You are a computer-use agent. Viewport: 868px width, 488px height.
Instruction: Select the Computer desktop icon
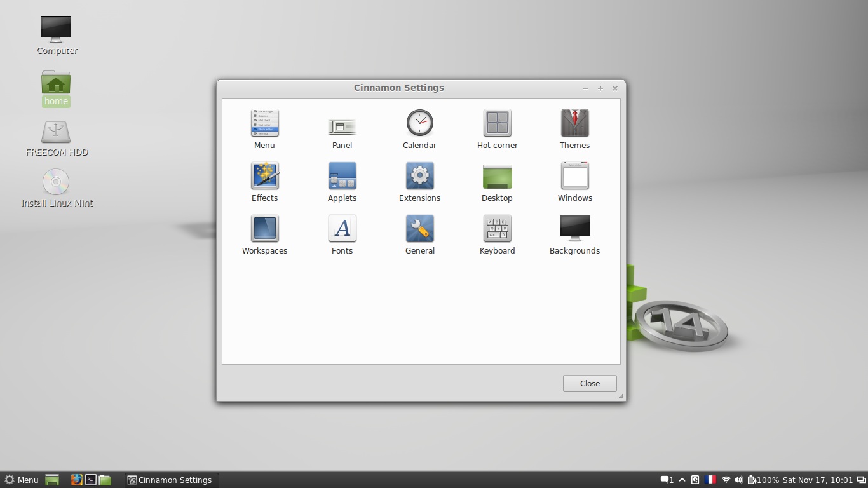tap(56, 29)
